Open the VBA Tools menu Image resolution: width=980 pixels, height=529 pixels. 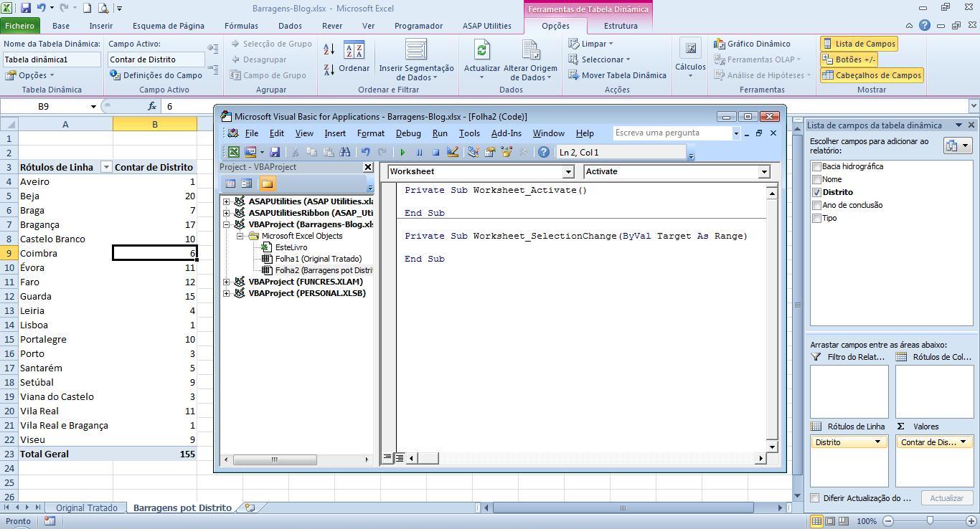pyautogui.click(x=469, y=133)
